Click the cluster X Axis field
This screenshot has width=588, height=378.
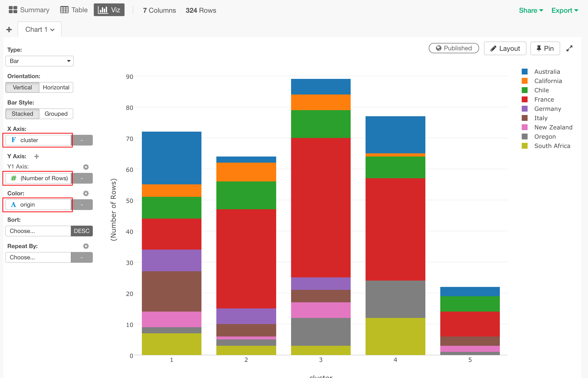click(x=39, y=140)
